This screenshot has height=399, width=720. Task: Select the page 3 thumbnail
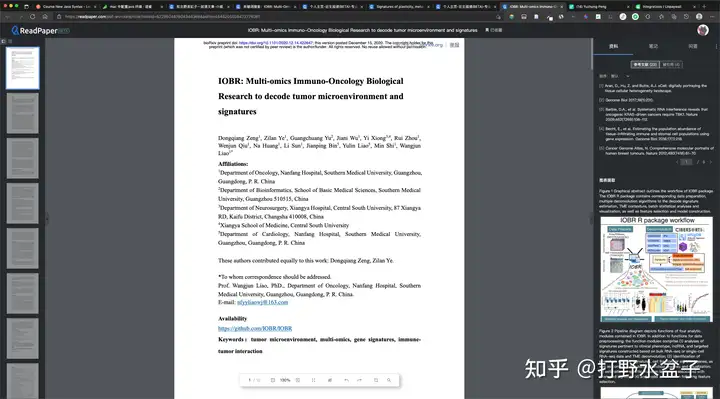[x=22, y=158]
